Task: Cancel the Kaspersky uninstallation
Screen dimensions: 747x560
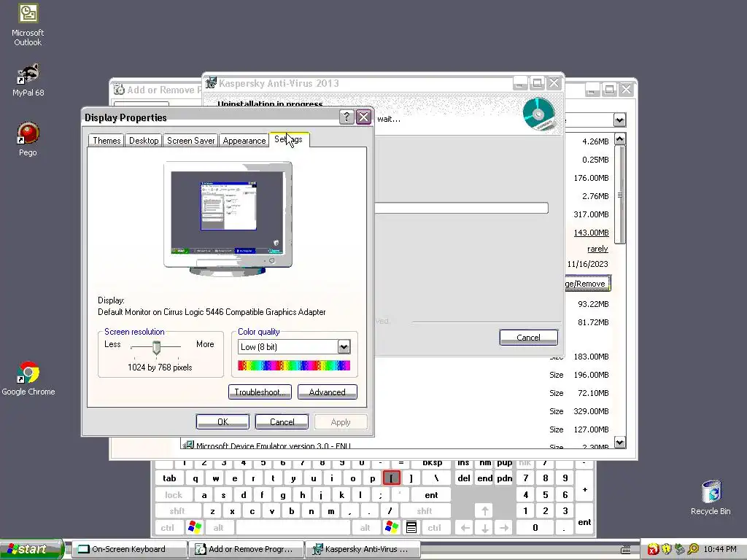Action: (528, 337)
